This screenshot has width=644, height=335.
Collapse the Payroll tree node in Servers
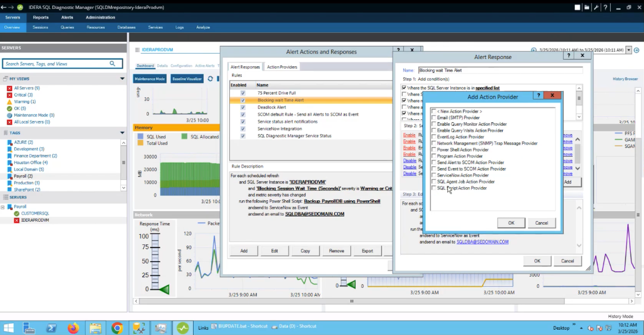pos(3,207)
